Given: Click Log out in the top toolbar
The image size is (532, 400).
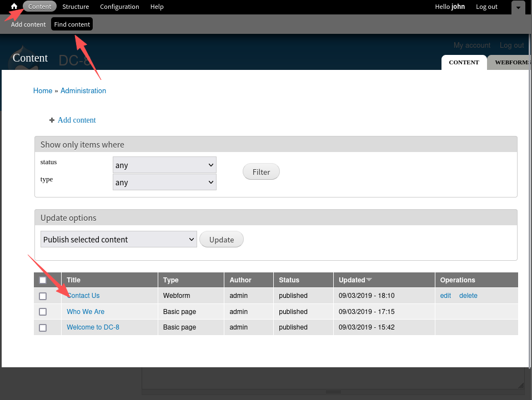Looking at the screenshot, I should [x=486, y=7].
